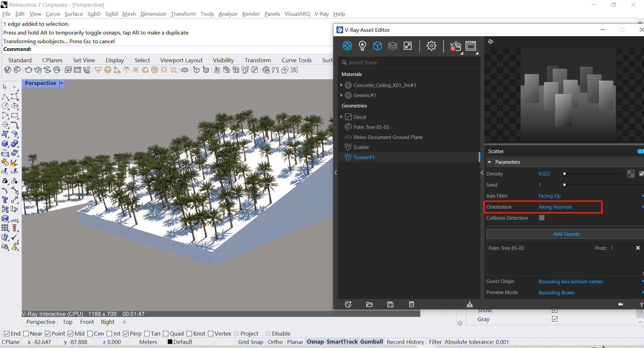
Task: Select the Rhino box solid tool
Action: (x=5, y=144)
